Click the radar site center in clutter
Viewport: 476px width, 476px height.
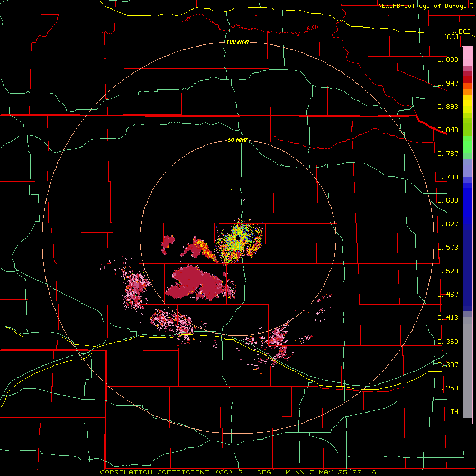[x=238, y=239]
